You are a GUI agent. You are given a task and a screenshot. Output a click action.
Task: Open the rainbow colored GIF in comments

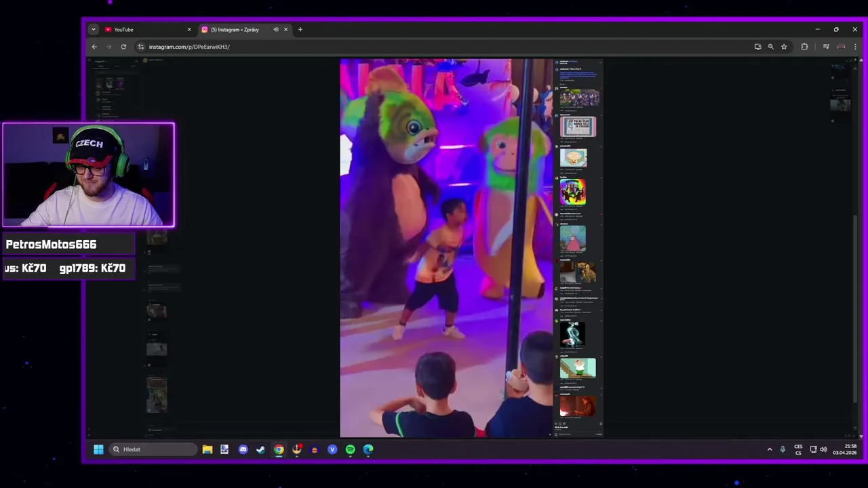[x=573, y=192]
